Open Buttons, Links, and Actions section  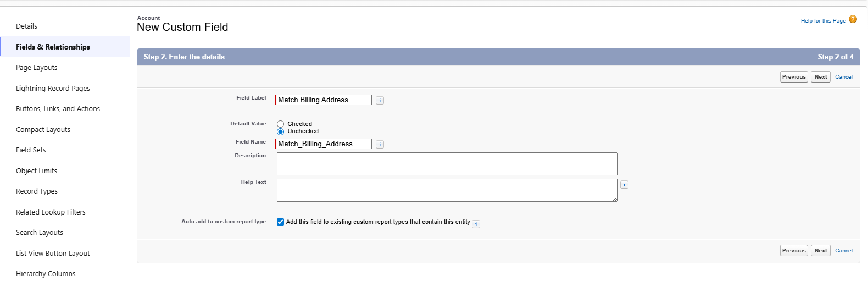(x=58, y=109)
